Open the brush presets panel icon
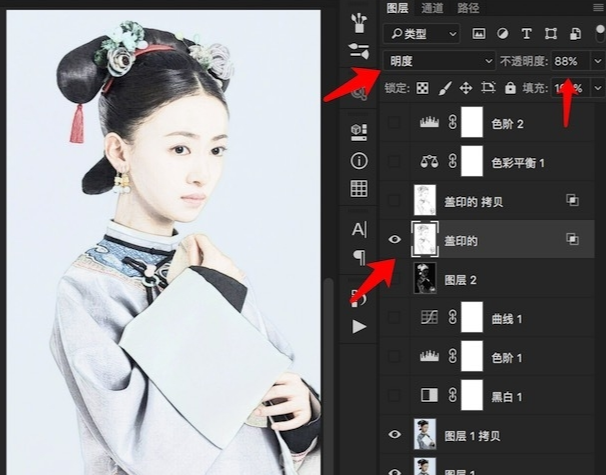Screen dimensions: 606x475 (359, 23)
